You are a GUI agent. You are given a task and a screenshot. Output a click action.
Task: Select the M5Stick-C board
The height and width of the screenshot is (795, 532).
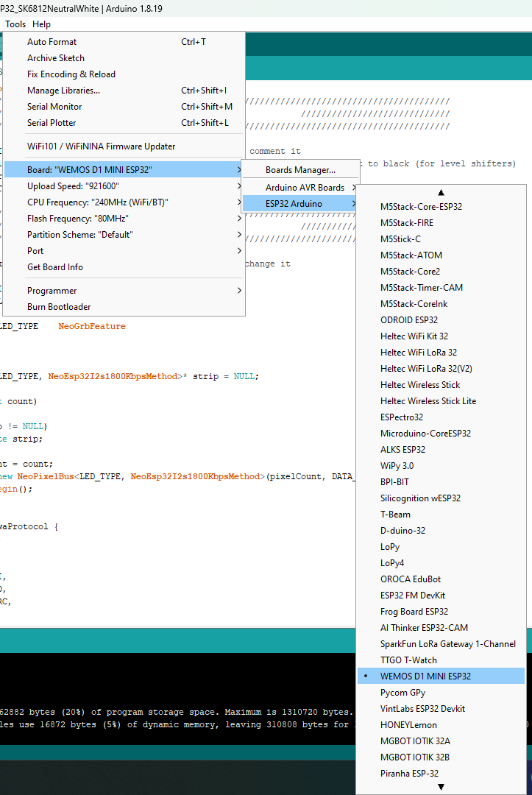(x=441, y=239)
